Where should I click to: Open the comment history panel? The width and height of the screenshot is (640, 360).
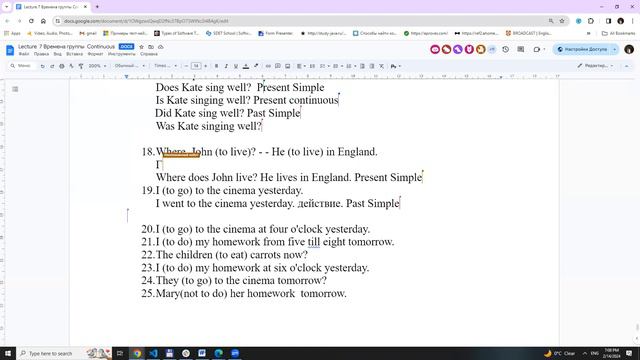(x=521, y=49)
